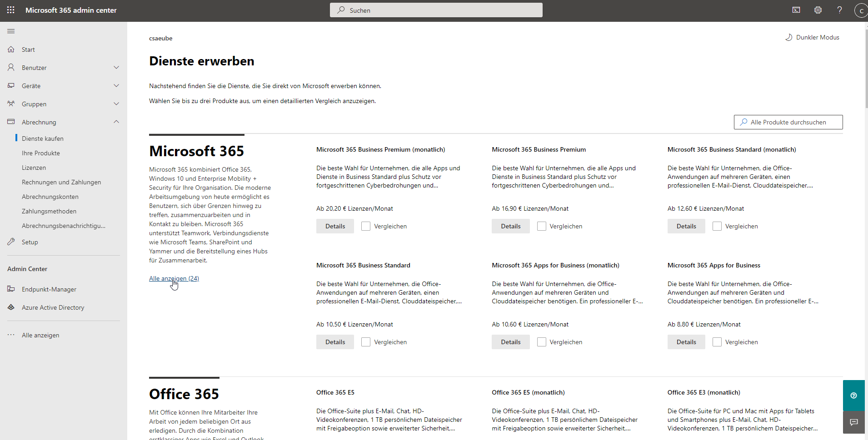Click Office 365 E3 (monatlich) title
This screenshot has height=440, width=868.
(704, 392)
